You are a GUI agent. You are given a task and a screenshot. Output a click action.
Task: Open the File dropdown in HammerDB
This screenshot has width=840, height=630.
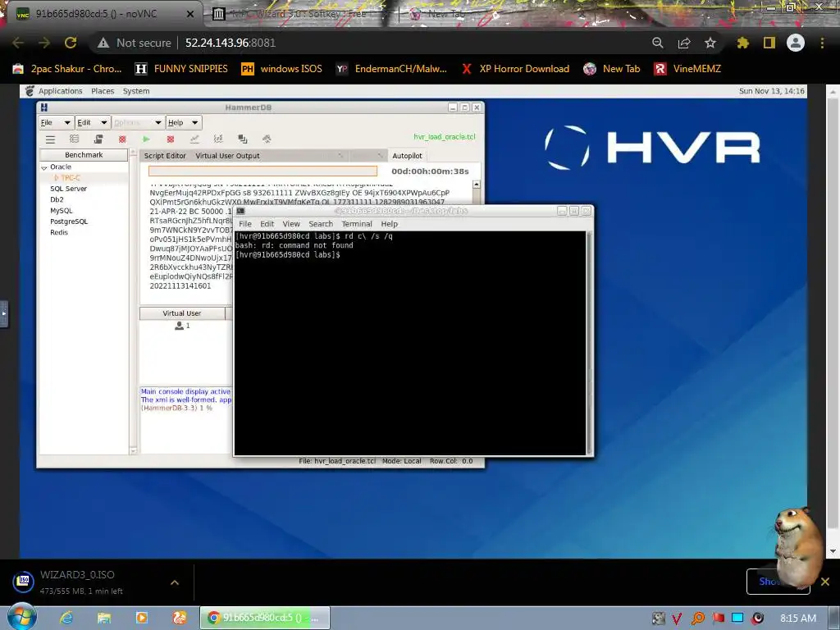56,123
